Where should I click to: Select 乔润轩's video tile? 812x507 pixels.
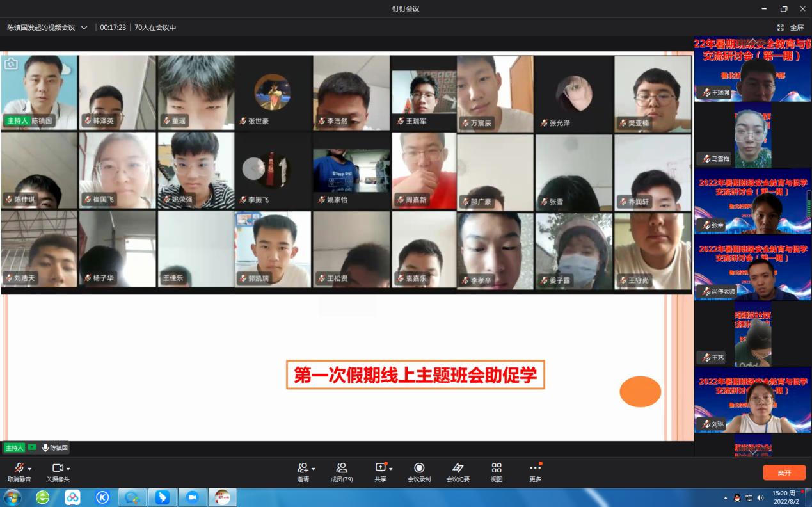coord(653,172)
